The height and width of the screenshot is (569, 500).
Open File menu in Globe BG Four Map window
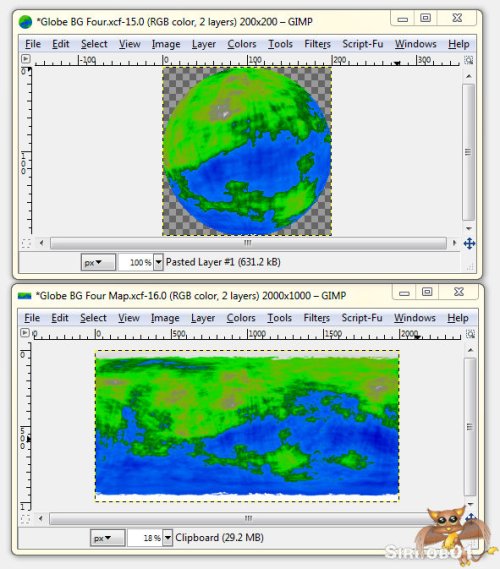(32, 318)
